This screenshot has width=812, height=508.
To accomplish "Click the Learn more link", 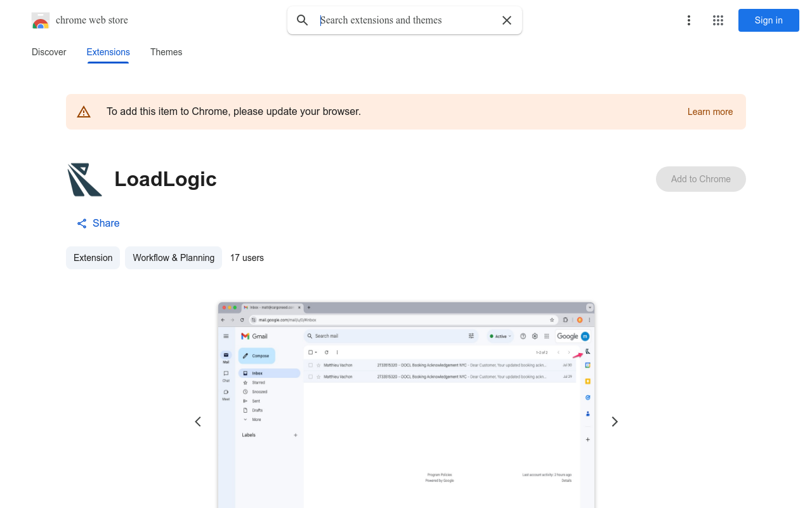I will (x=710, y=112).
